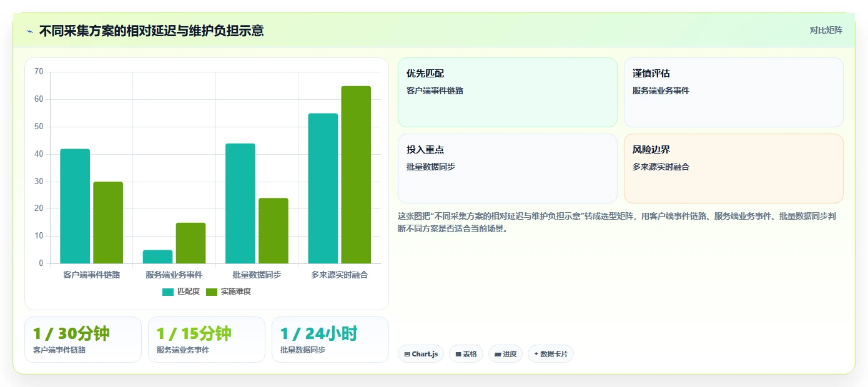The height and width of the screenshot is (387, 868).
Task: Click the title 不同采集方案的相对延迟与维护负担示意
Action: click(151, 31)
